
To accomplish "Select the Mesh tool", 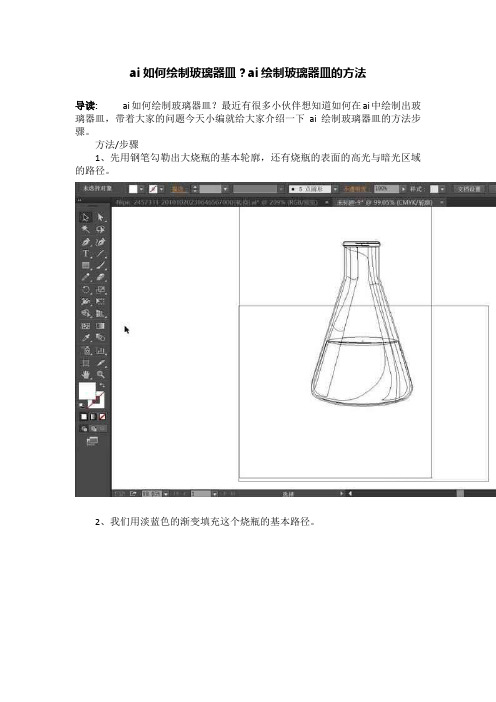I will pos(86,326).
